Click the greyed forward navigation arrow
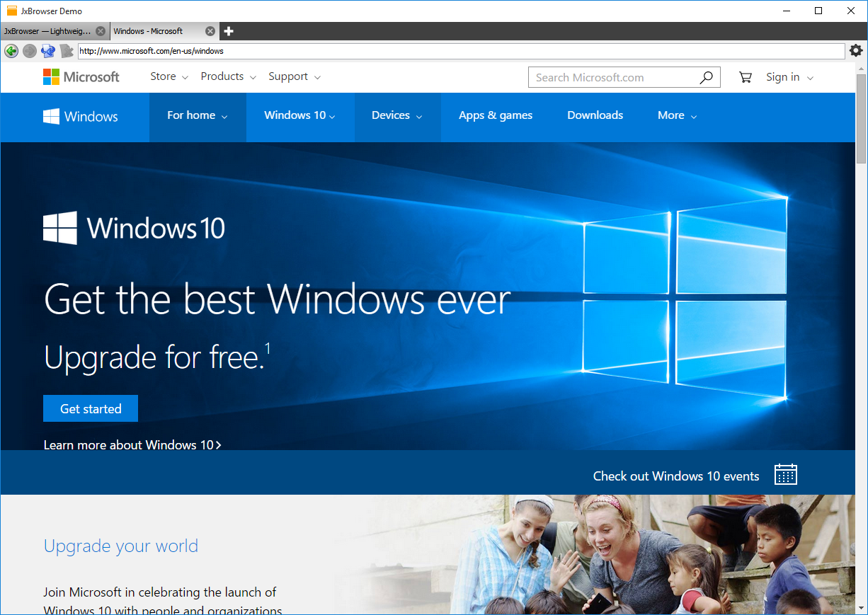This screenshot has width=868, height=615. click(30, 51)
